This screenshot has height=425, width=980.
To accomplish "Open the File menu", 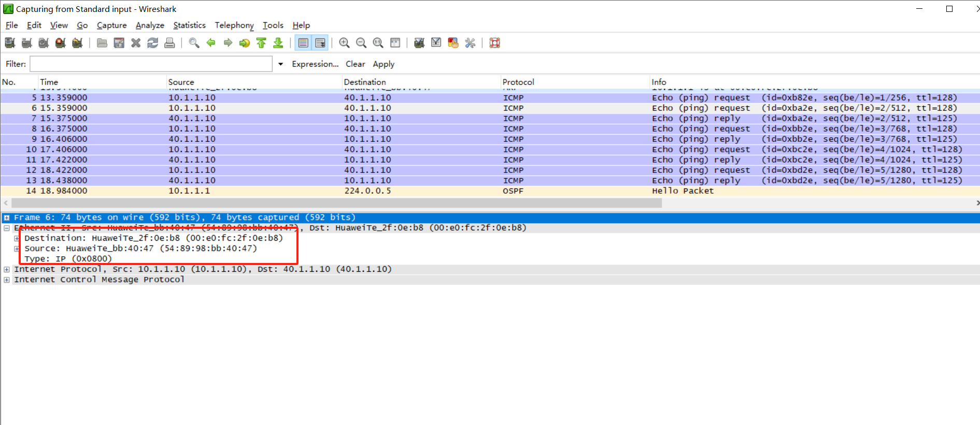I will [x=11, y=25].
